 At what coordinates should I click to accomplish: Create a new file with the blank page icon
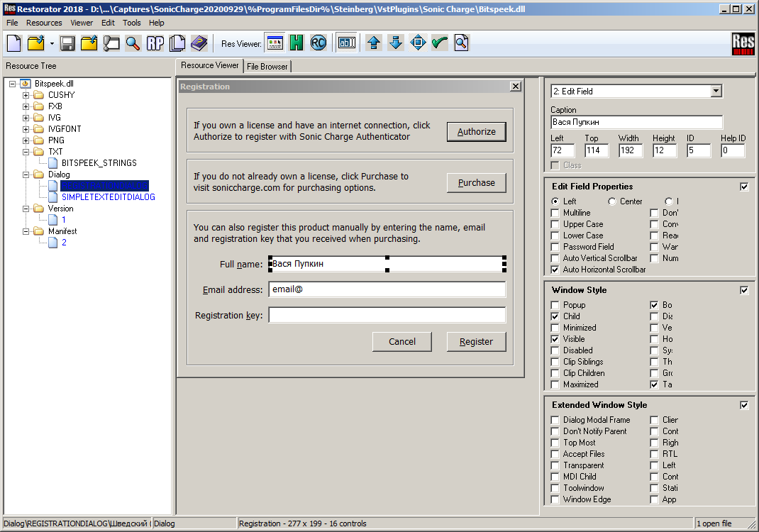point(14,43)
